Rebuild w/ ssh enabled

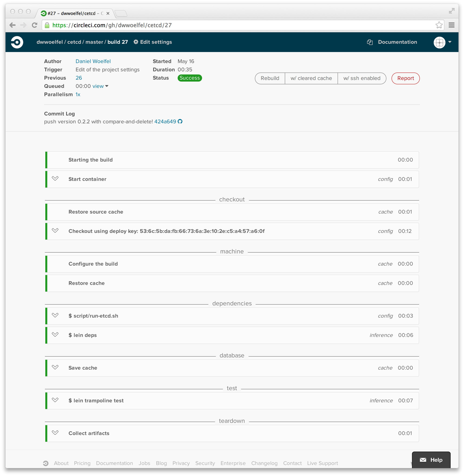[x=362, y=78]
